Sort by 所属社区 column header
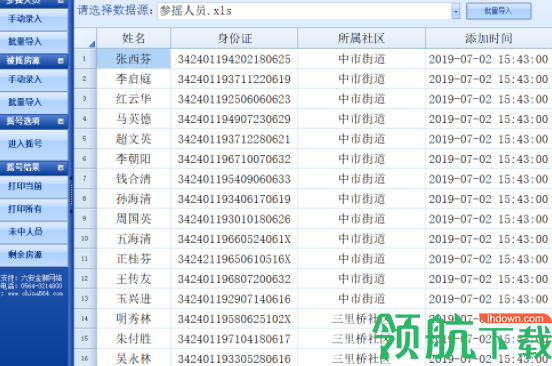 pyautogui.click(x=361, y=38)
